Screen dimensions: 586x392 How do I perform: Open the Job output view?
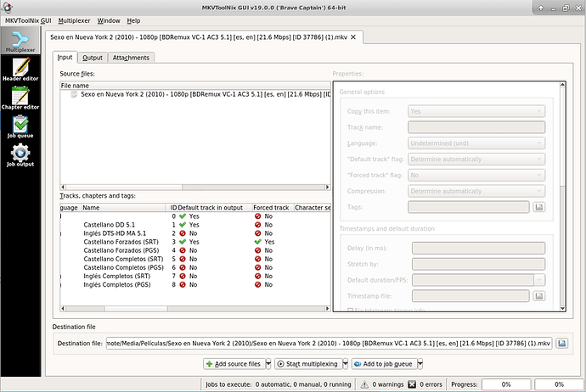pos(20,155)
